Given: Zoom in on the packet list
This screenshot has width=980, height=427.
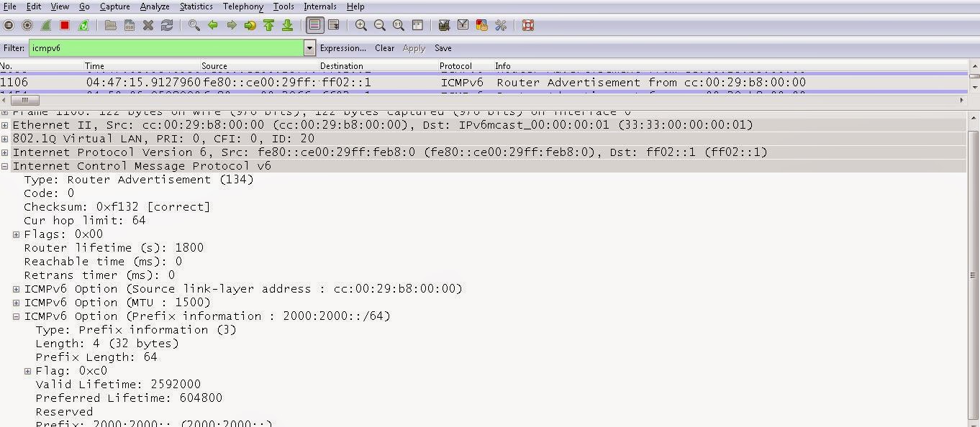Looking at the screenshot, I should [x=360, y=25].
